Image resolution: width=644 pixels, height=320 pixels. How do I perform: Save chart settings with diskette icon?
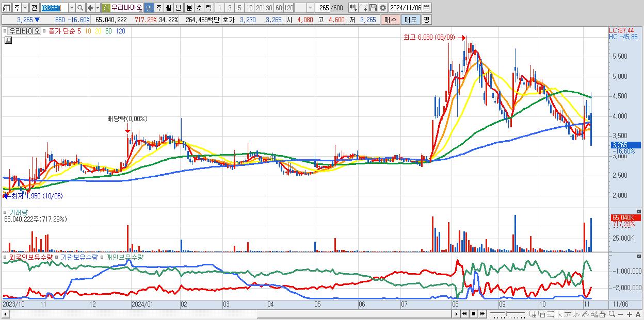(373, 8)
